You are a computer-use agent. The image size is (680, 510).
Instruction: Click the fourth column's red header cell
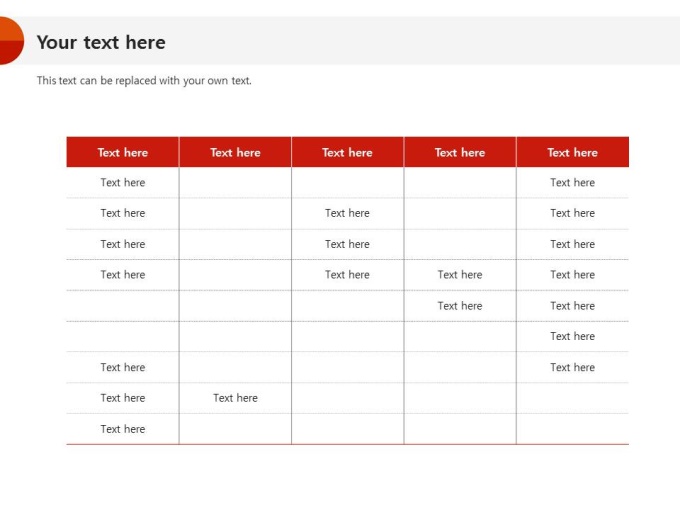460,152
